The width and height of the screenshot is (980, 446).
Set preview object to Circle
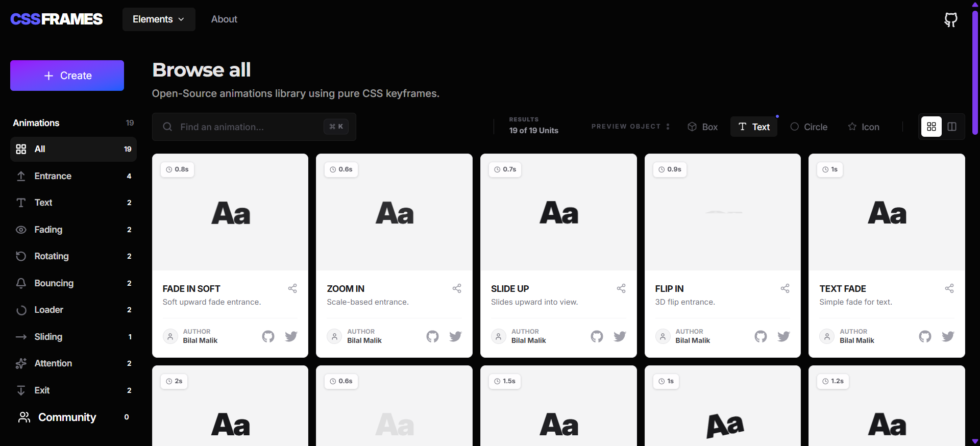click(x=809, y=127)
